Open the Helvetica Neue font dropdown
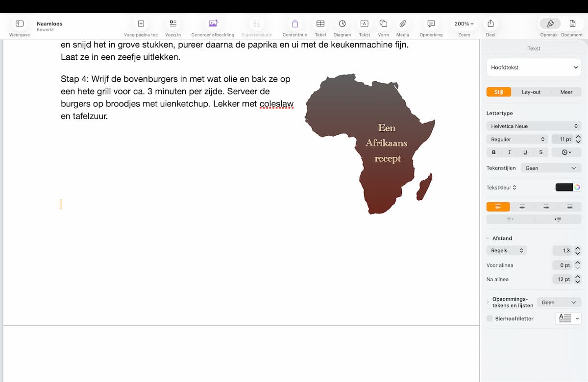The width and height of the screenshot is (588, 382). 534,126
